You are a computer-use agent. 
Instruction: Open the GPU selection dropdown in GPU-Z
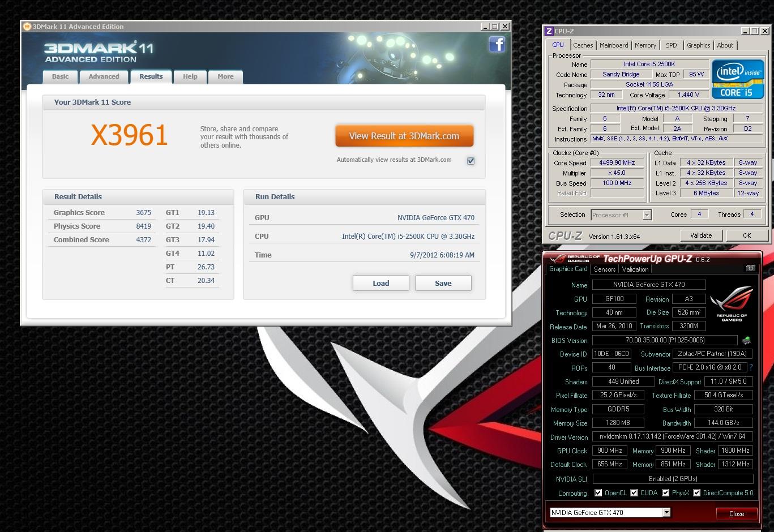click(666, 513)
